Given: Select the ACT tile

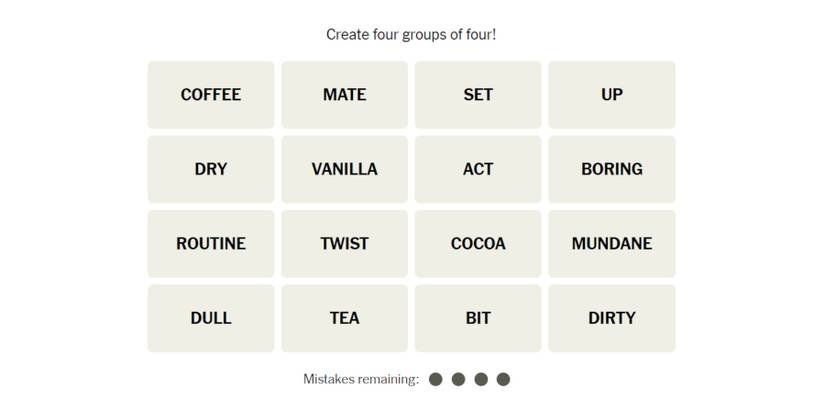Looking at the screenshot, I should [478, 169].
